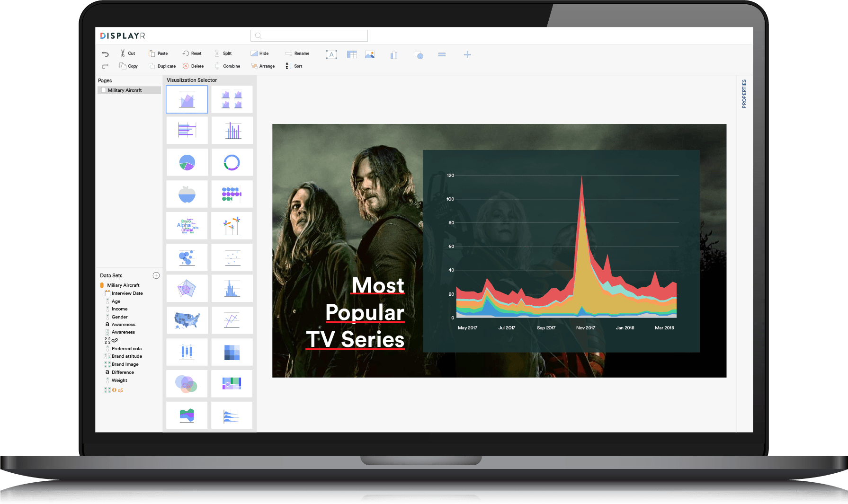Image resolution: width=848 pixels, height=504 pixels.
Task: Select the Weight variable
Action: [x=116, y=380]
